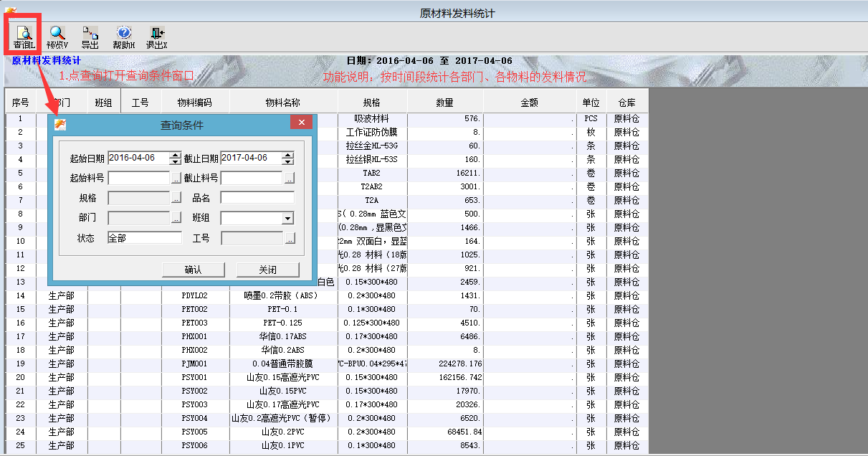Click the 查询条件 dialog title icon
The image size is (868, 456).
pos(60,125)
